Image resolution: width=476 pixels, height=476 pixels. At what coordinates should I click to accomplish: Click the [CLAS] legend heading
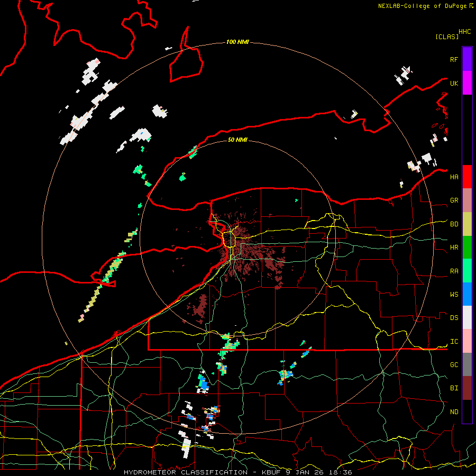[x=447, y=37]
